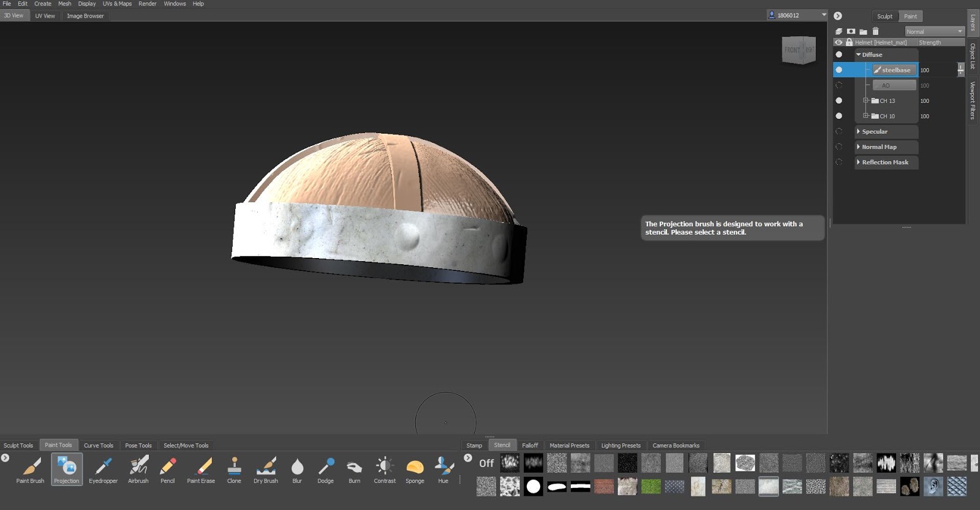Pick the Burn tool

(354, 470)
